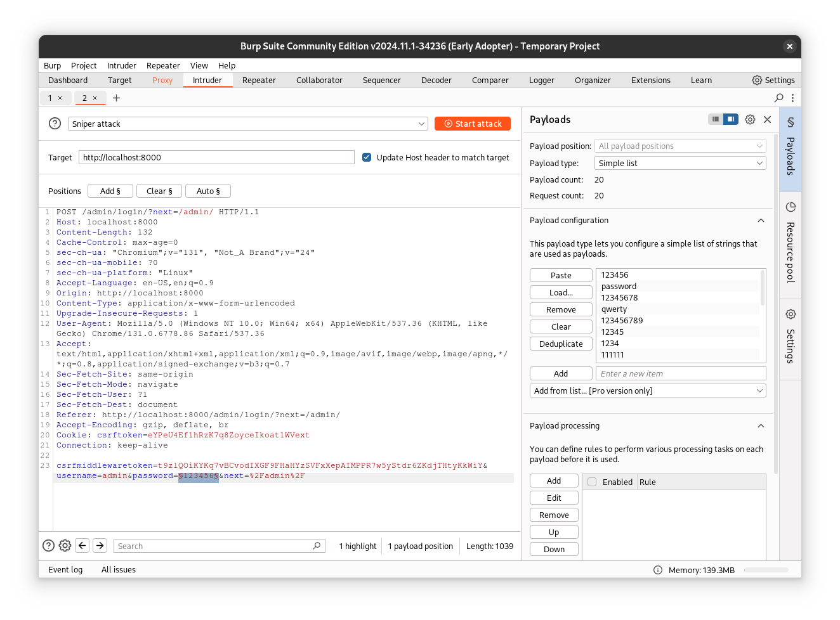
Task: Click the Paste payload button
Action: tap(561, 275)
